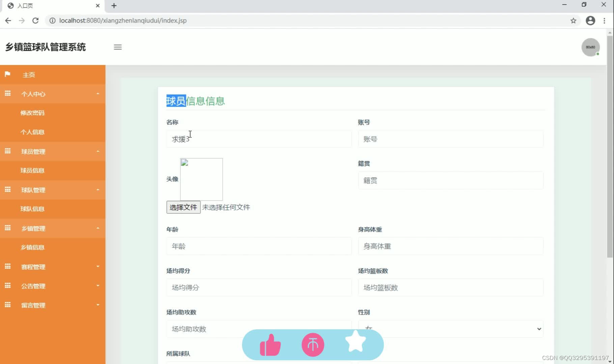Open 球队信息 in the sidebar
Screen dimensions: 614x364
pos(32,209)
